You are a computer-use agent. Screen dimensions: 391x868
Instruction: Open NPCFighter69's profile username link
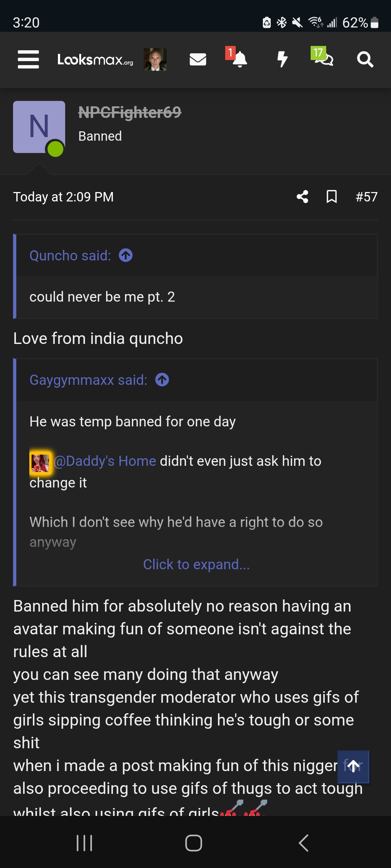[130, 112]
